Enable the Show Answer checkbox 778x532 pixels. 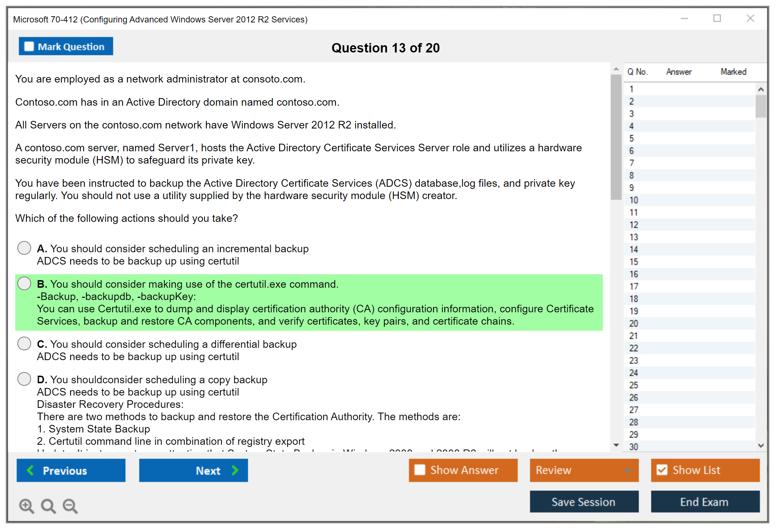coord(420,470)
